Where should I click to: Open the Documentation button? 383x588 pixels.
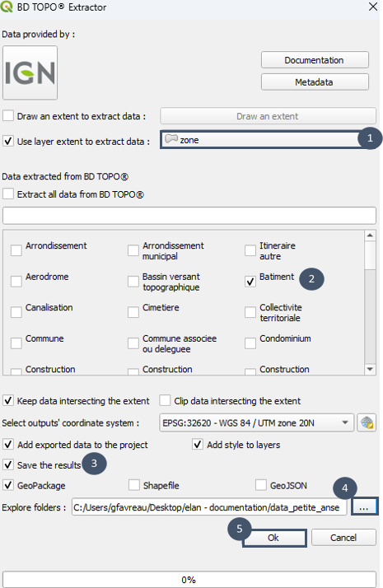[x=315, y=60]
